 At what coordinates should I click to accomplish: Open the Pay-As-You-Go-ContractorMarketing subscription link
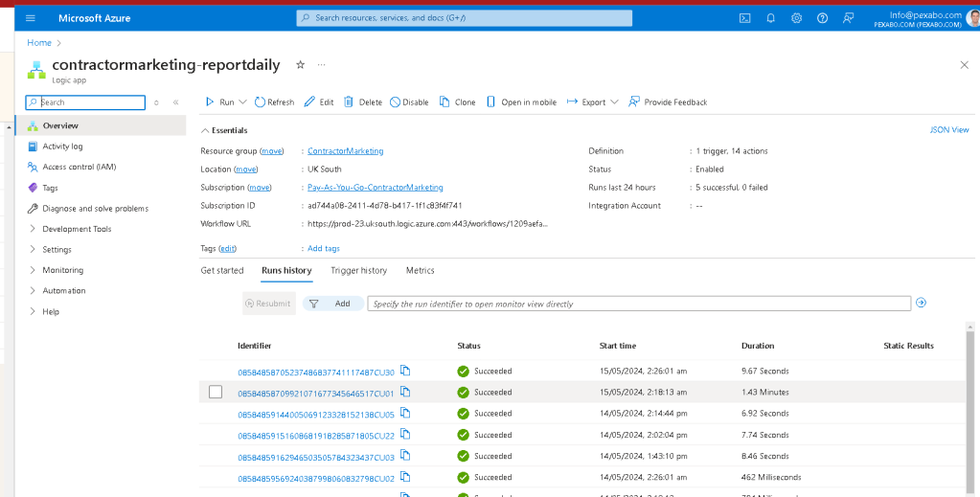pos(375,188)
